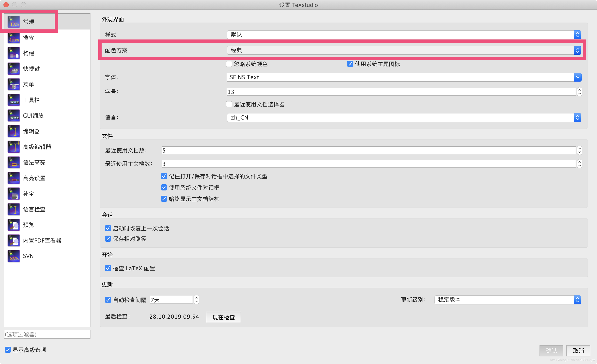Select the GUI缩放 icon
The height and width of the screenshot is (364, 597).
(14, 116)
